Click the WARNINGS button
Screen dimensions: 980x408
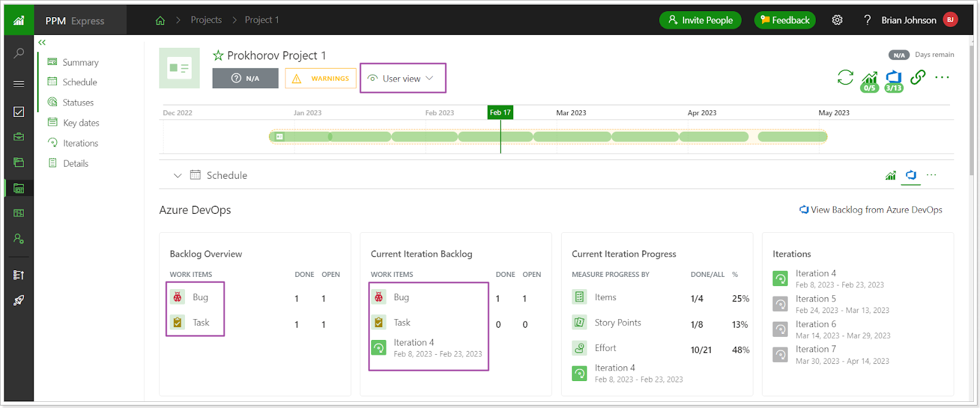point(320,78)
